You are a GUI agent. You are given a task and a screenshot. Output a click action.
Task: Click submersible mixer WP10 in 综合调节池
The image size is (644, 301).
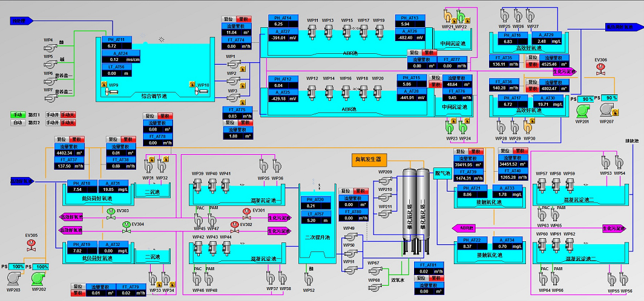tap(201, 91)
